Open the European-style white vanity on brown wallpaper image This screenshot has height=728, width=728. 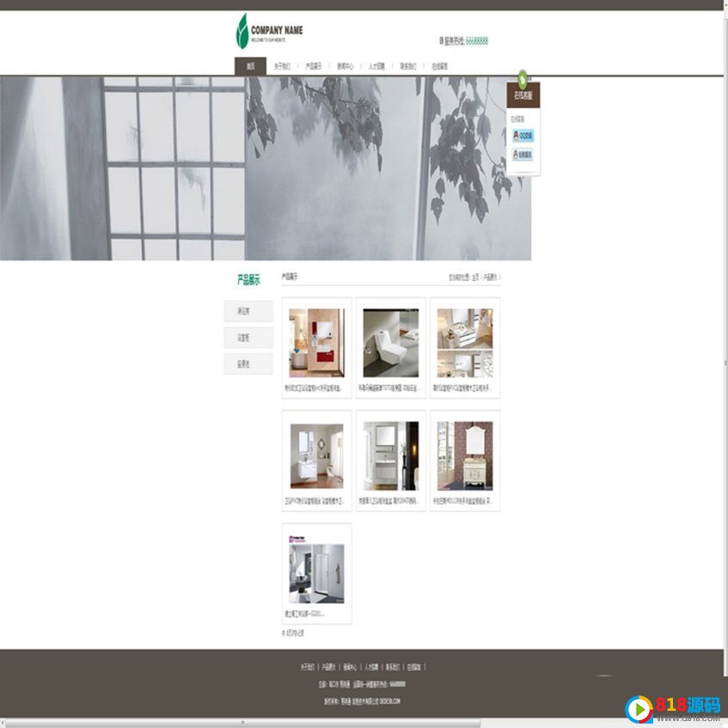coord(465,456)
